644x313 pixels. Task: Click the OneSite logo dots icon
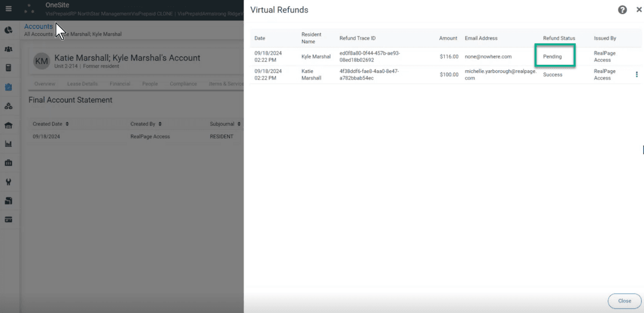pos(30,9)
